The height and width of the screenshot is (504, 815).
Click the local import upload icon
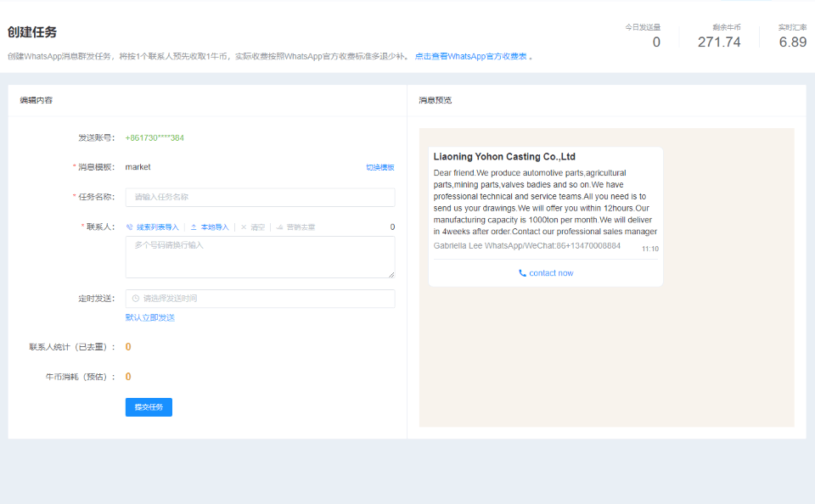click(x=194, y=227)
